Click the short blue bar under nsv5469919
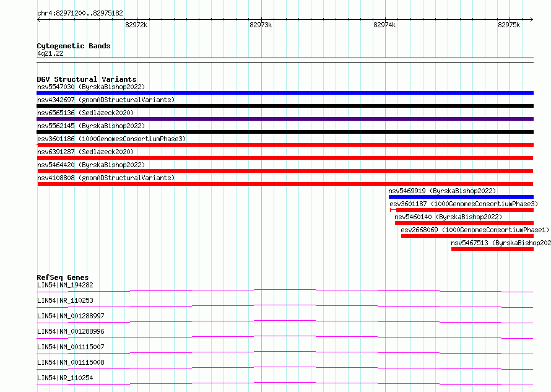The width and height of the screenshot is (551, 392). pos(461,197)
